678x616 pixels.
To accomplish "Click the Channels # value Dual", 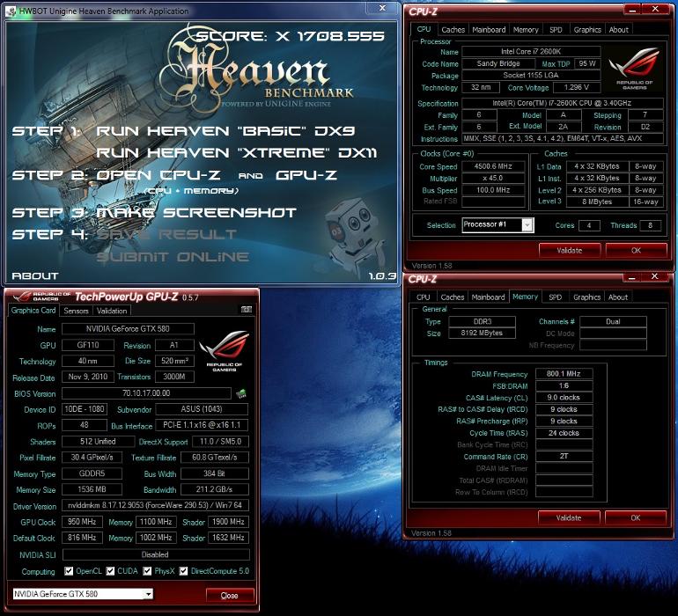I will 613,321.
